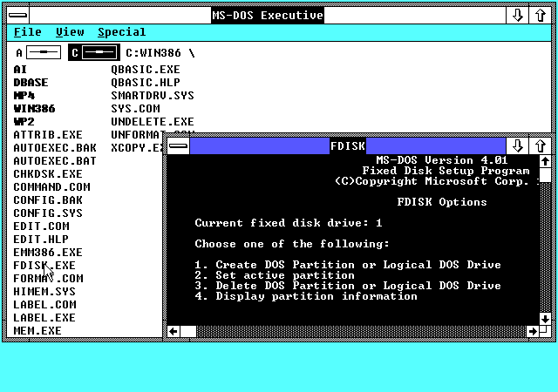This screenshot has height=392, width=558.
Task: Select SMARTDRV.SYS file
Action: coord(153,96)
